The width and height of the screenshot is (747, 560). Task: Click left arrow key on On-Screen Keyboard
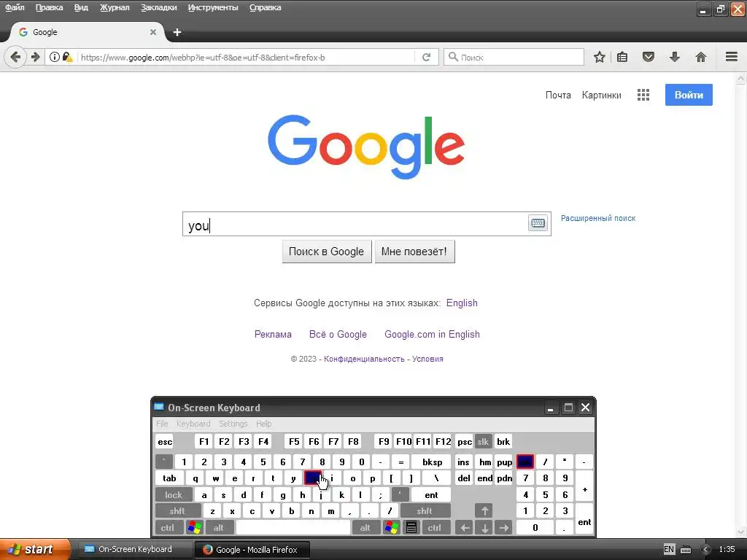pos(465,528)
